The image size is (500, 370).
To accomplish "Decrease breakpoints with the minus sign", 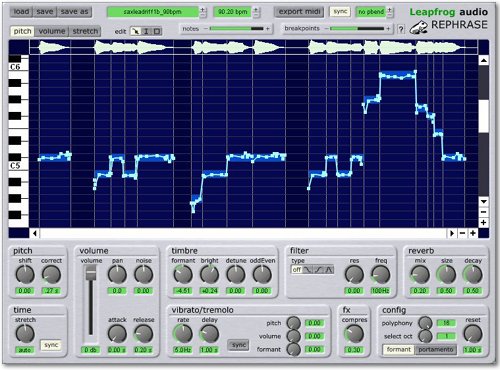I will click(326, 29).
